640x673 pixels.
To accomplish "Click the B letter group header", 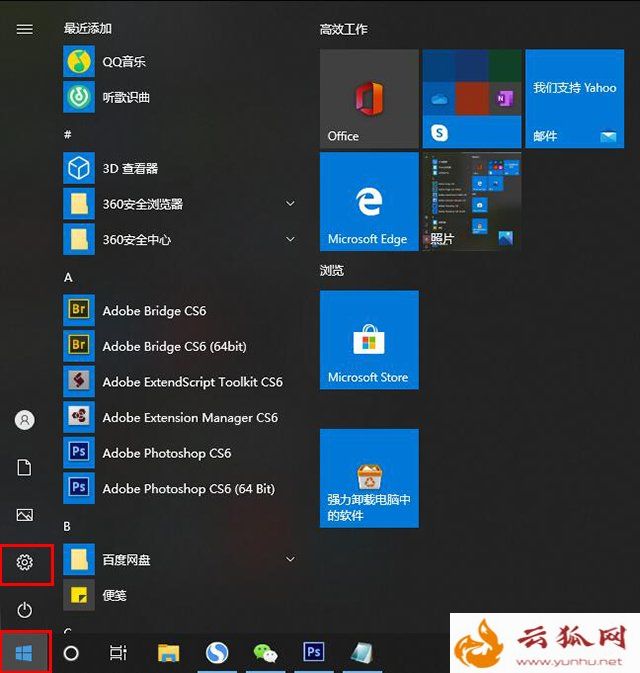I will 67,526.
